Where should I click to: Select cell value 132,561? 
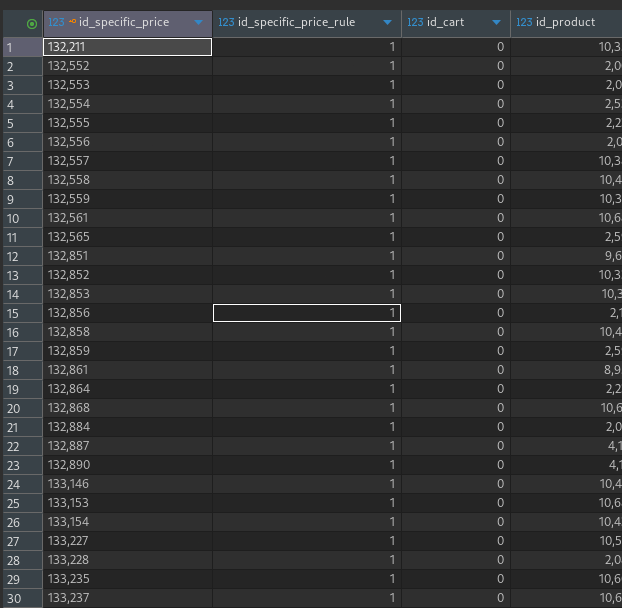click(128, 218)
